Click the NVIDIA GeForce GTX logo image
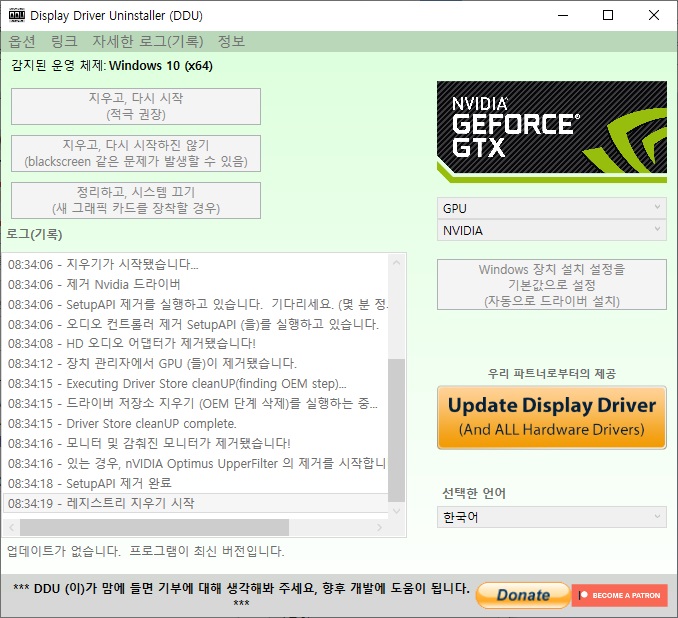 tap(552, 132)
